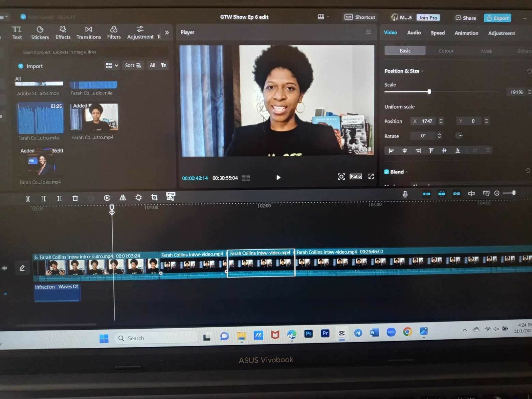Switch to the Animation tab
This screenshot has height=399, width=532.
[466, 33]
